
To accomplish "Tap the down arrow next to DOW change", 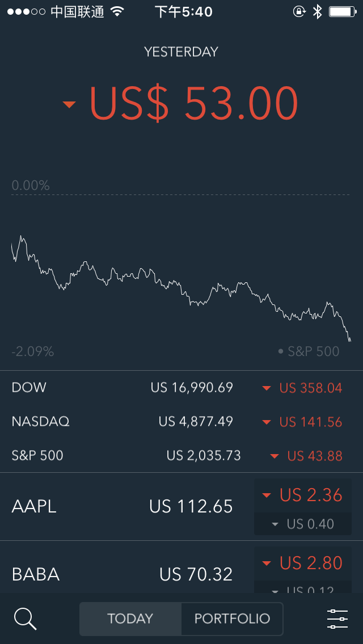I will point(267,388).
